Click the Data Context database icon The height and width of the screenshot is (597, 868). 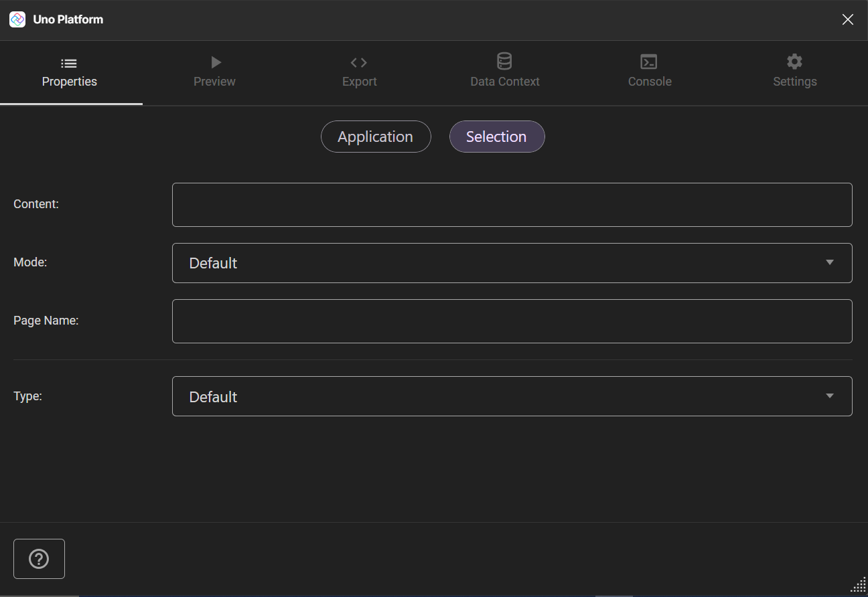(504, 60)
